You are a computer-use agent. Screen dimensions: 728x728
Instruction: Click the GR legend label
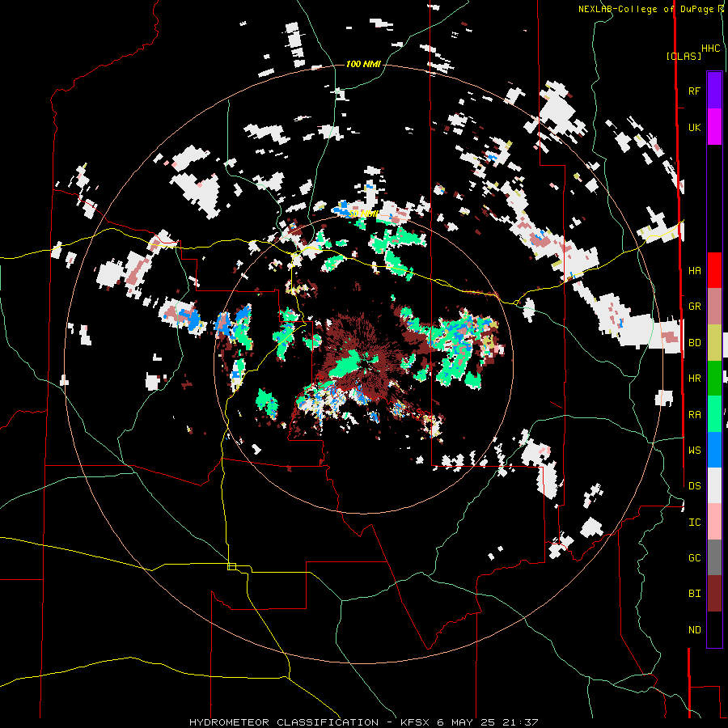pyautogui.click(x=694, y=307)
